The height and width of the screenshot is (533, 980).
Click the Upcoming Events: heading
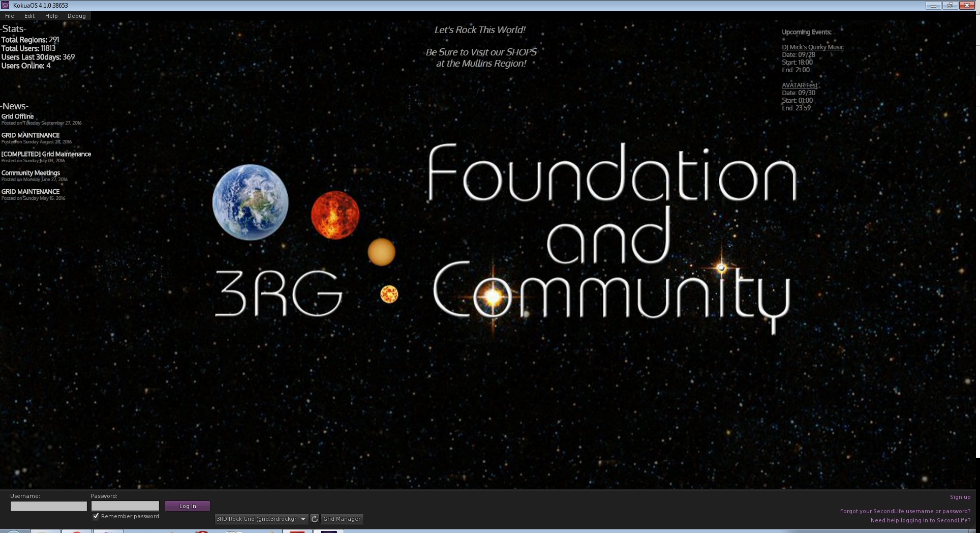click(807, 32)
